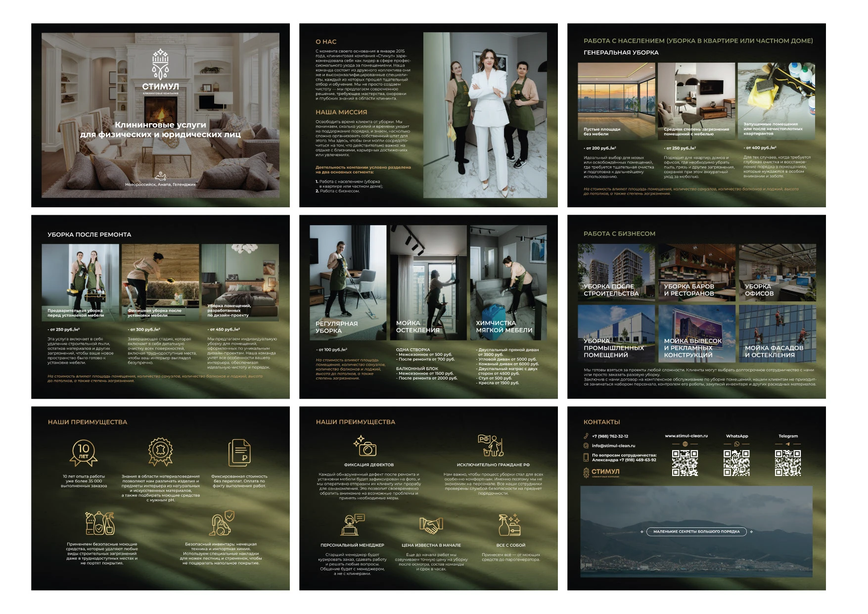Viewport: 868px width, 614px height.
Task: Click the НАША МИССИЯ heading
Action: [x=341, y=112]
